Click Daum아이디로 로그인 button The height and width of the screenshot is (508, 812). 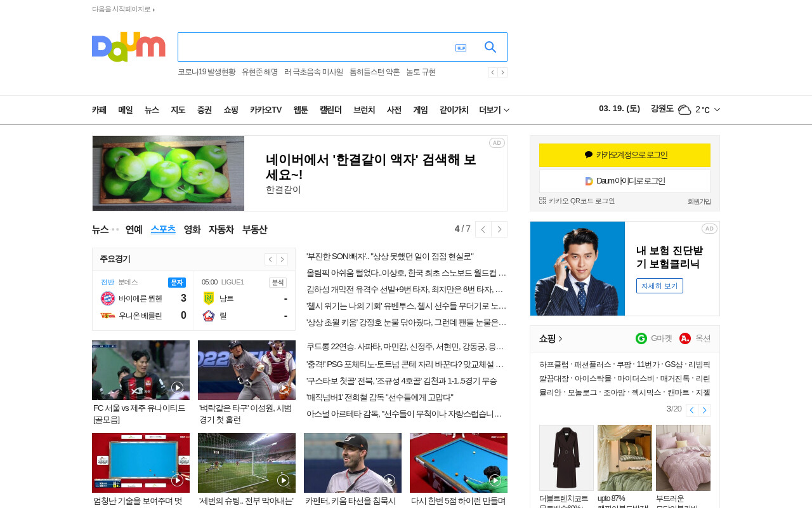pos(625,181)
